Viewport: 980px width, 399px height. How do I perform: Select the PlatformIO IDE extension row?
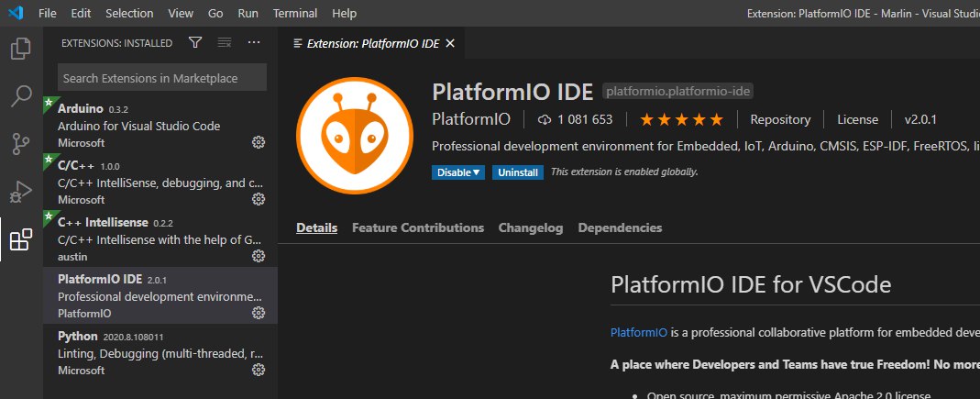(160, 295)
